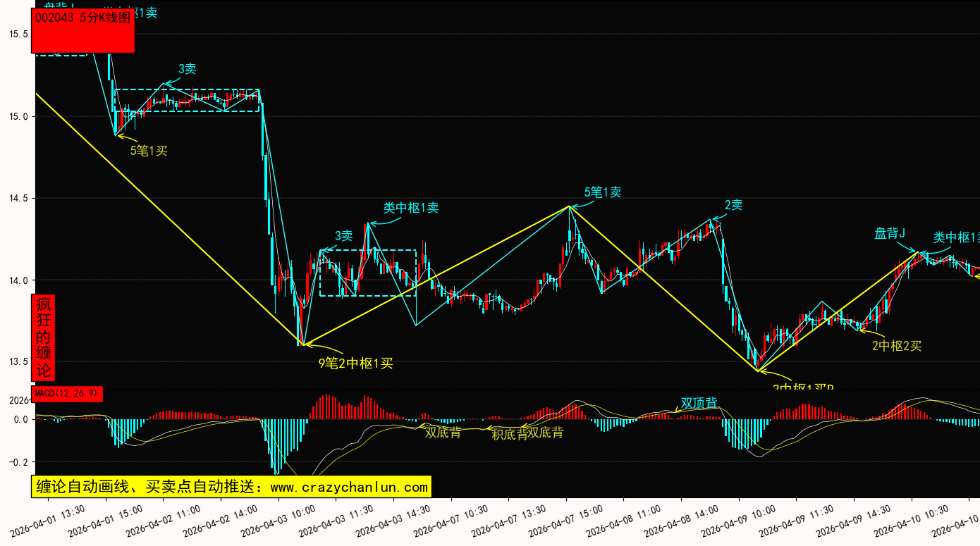Click the 13.5 price axis tick
Image resolution: width=980 pixels, height=546 pixels.
pyautogui.click(x=18, y=362)
